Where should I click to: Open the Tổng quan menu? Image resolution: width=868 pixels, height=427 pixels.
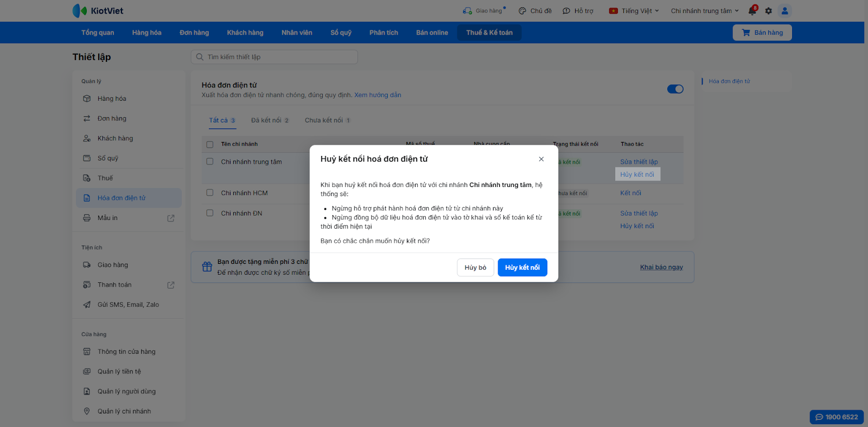98,33
